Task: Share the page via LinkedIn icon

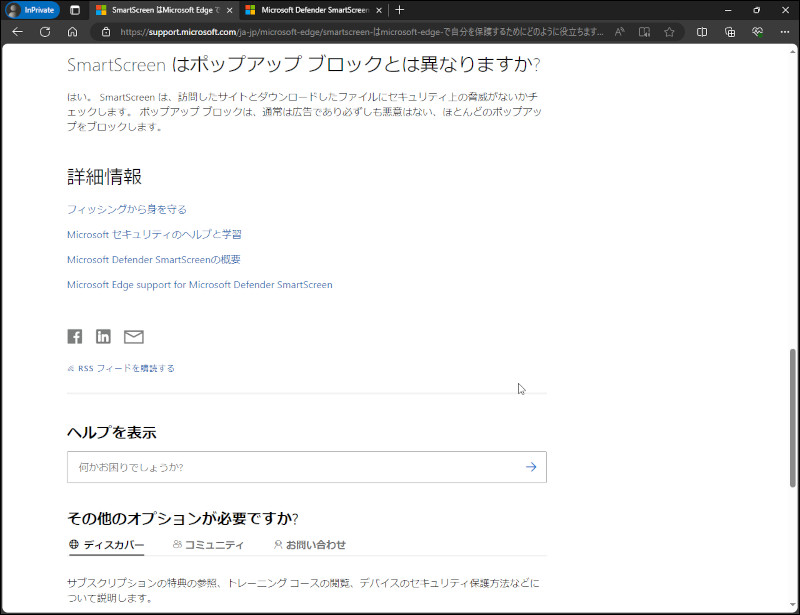Action: point(103,336)
